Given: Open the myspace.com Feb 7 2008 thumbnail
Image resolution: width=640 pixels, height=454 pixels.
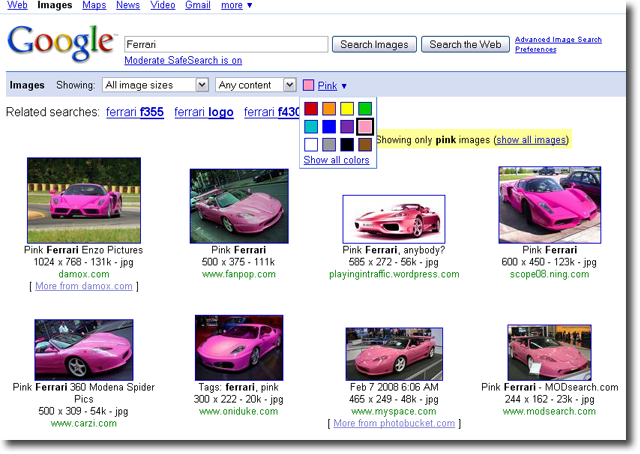Looking at the screenshot, I should (394, 354).
